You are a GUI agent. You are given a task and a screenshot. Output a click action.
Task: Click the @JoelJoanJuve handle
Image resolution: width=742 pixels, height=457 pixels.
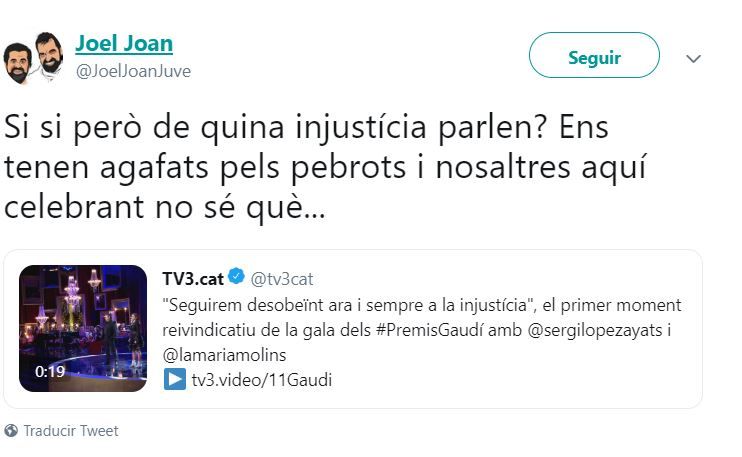(x=133, y=71)
